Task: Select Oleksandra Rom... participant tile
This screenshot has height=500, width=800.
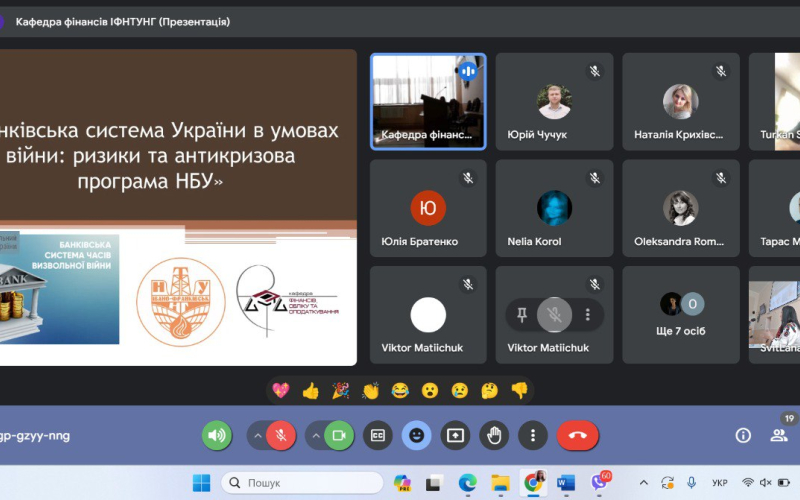Action: point(681,208)
